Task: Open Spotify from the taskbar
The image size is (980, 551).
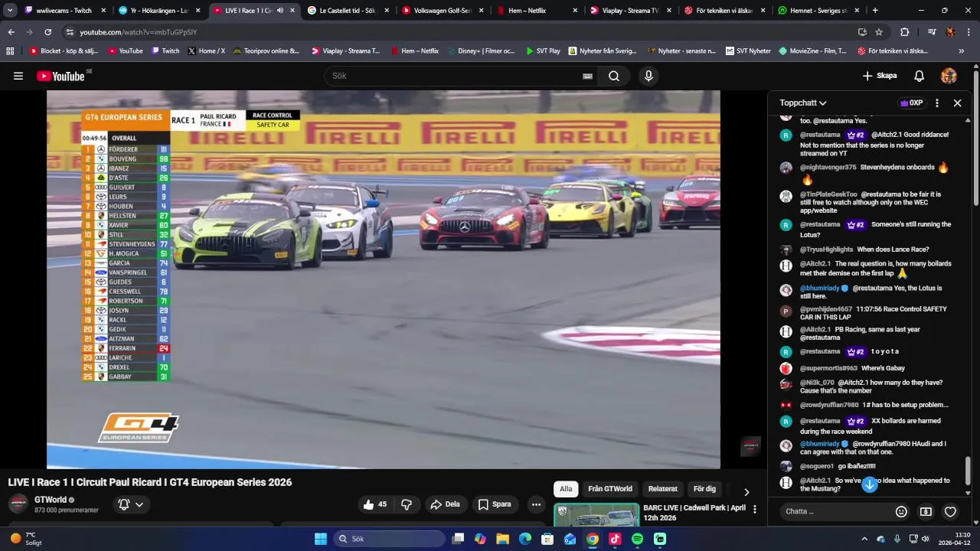Action: [x=638, y=539]
